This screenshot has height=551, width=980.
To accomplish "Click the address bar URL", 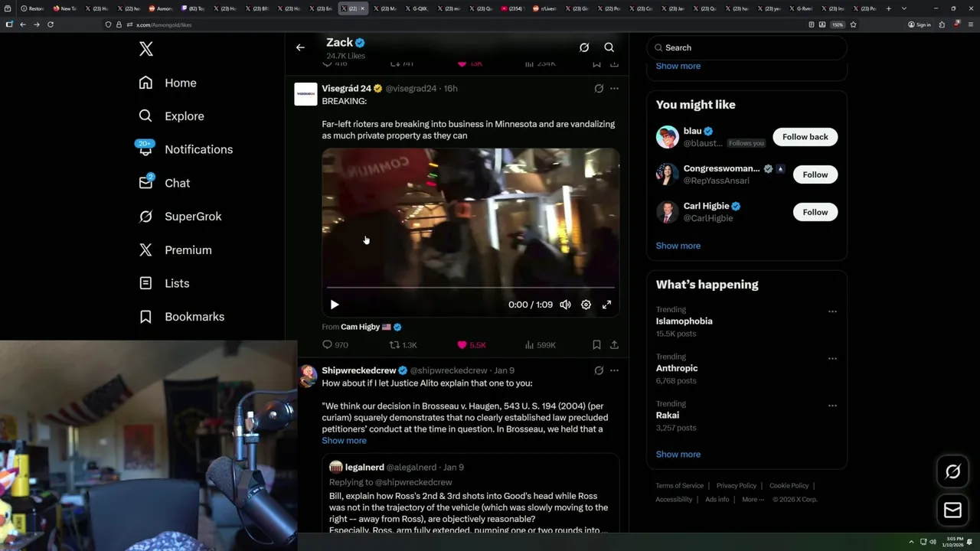I will click(x=164, y=24).
